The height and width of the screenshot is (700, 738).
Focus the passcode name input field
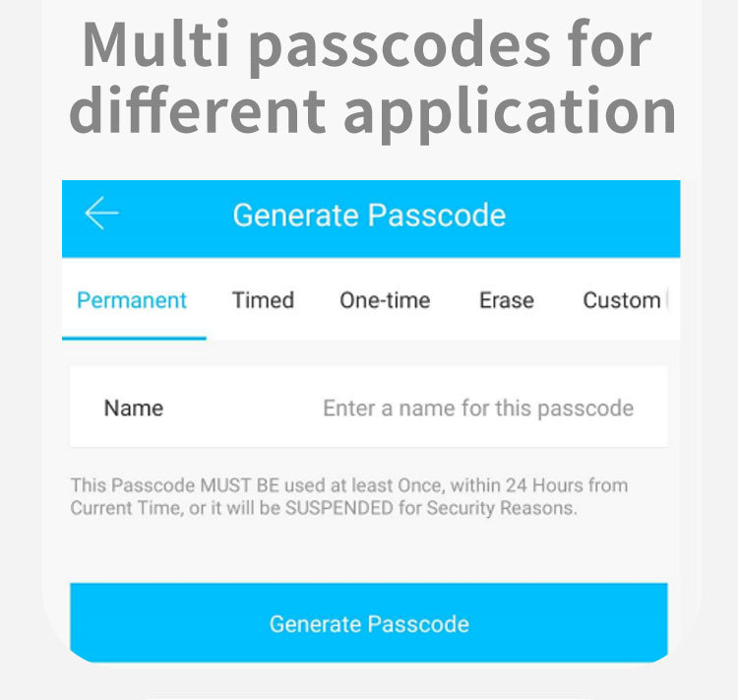tap(478, 408)
